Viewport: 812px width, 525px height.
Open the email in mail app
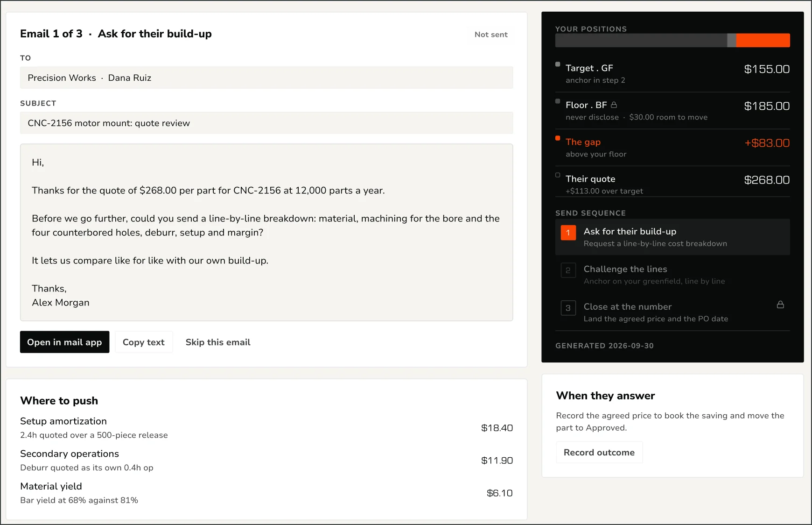click(x=64, y=342)
